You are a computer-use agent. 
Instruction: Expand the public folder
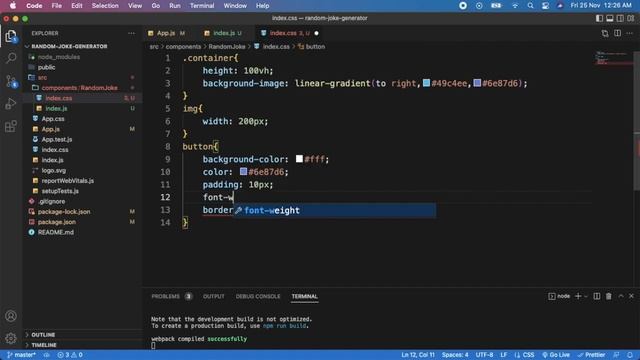[x=46, y=67]
